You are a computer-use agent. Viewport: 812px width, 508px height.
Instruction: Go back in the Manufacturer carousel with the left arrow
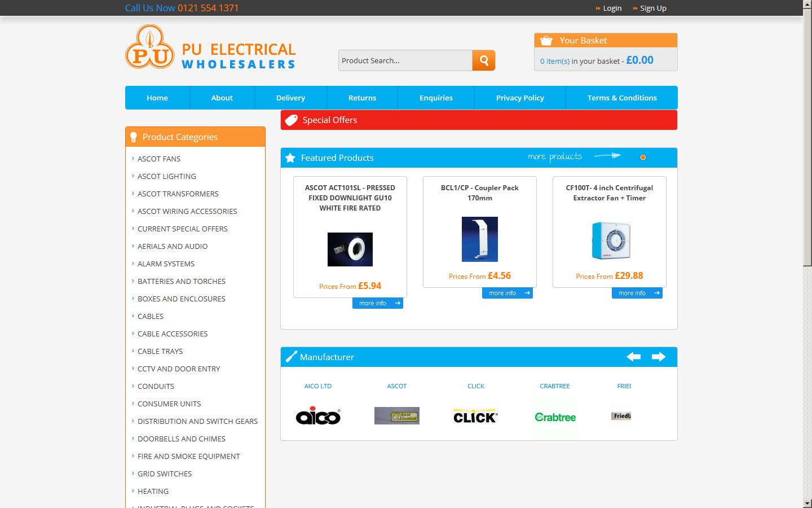633,357
